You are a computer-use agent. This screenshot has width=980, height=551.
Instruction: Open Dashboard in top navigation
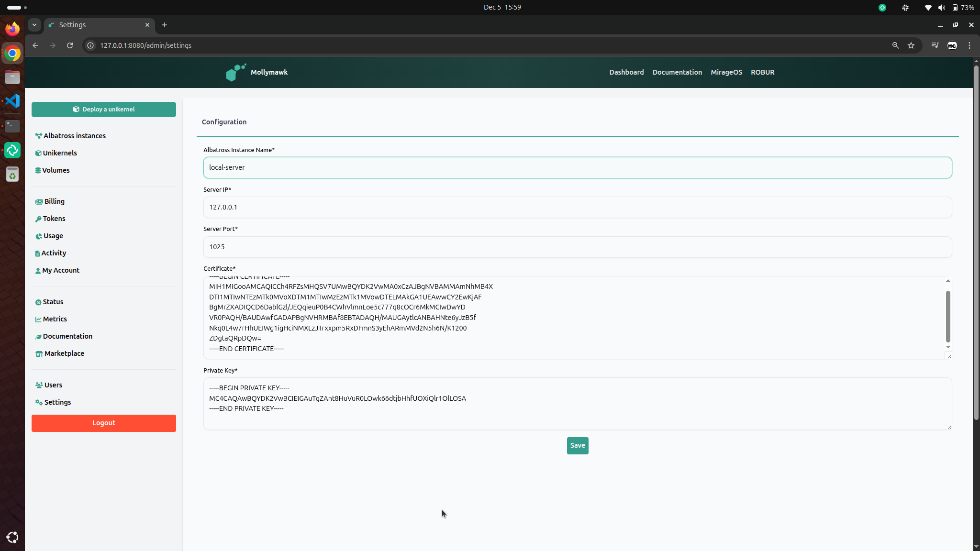tap(626, 72)
